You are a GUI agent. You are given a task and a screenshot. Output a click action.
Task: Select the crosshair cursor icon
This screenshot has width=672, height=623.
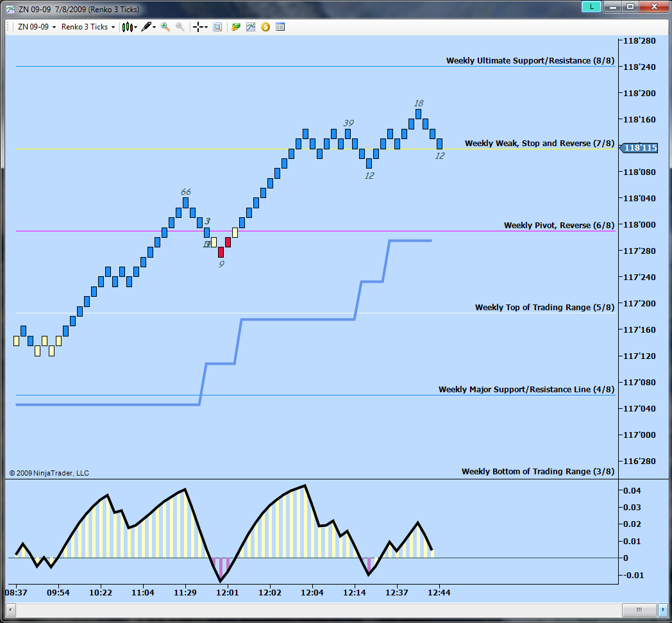coord(197,27)
